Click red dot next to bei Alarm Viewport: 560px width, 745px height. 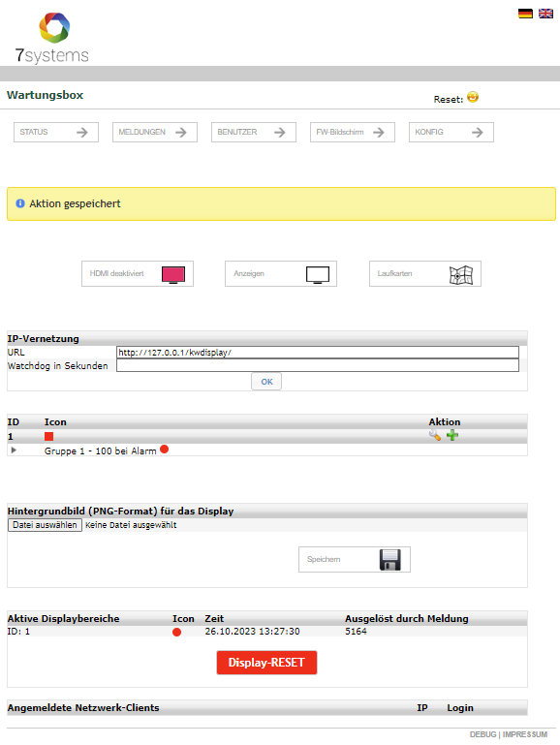pos(165,449)
